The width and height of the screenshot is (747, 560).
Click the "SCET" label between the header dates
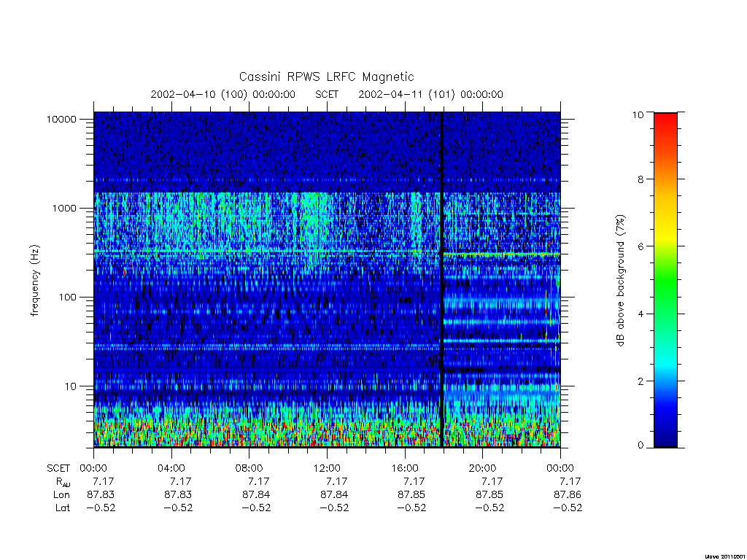click(327, 94)
